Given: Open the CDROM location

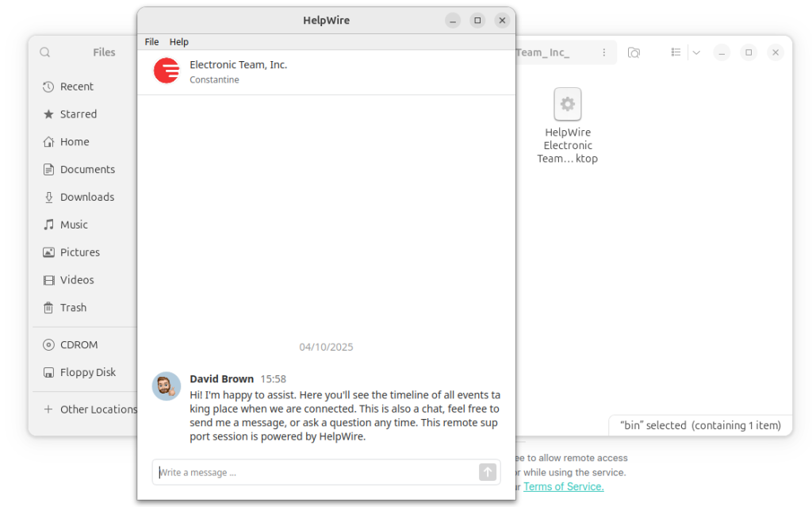Looking at the screenshot, I should click(x=76, y=344).
